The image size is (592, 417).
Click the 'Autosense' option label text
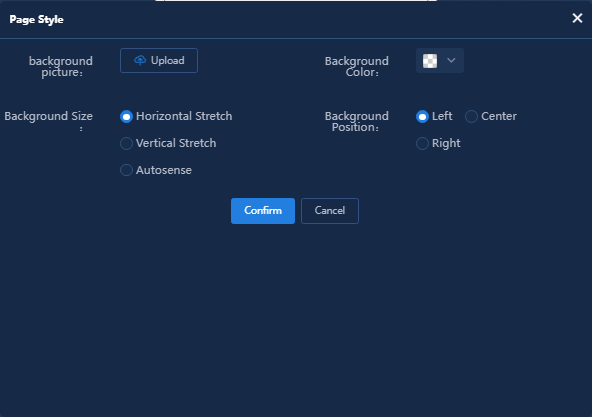coord(164,170)
